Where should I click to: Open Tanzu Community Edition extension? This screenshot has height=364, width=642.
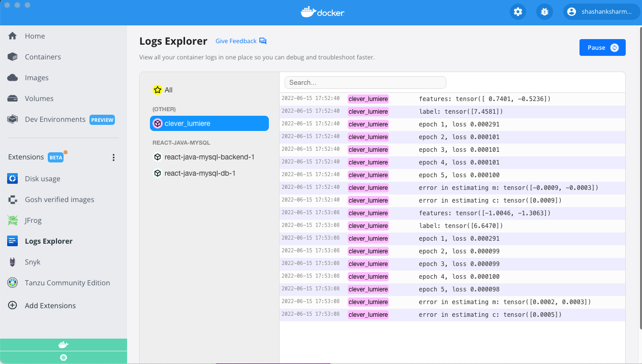coord(67,283)
